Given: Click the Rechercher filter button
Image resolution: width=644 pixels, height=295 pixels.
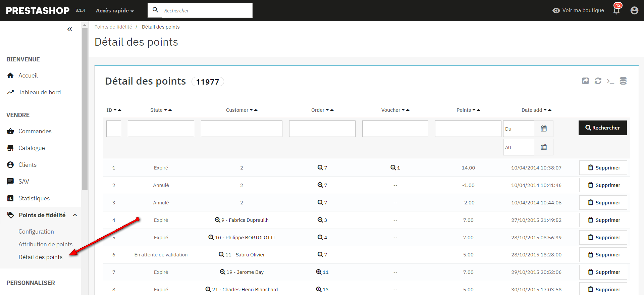Looking at the screenshot, I should (603, 128).
